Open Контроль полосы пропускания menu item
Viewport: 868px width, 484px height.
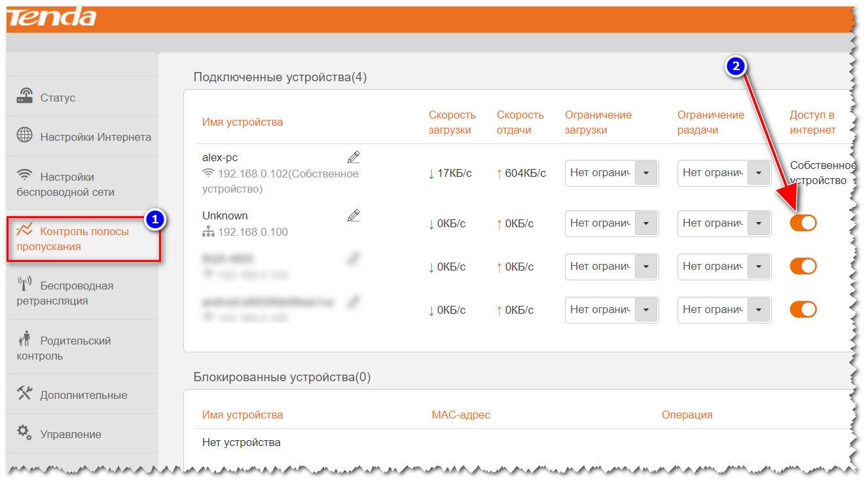84,239
